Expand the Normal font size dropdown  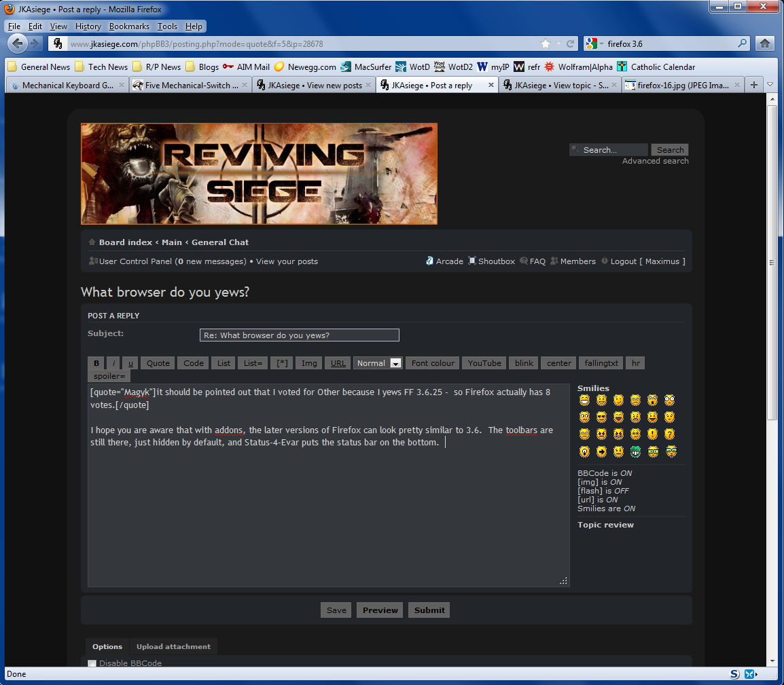pyautogui.click(x=395, y=363)
